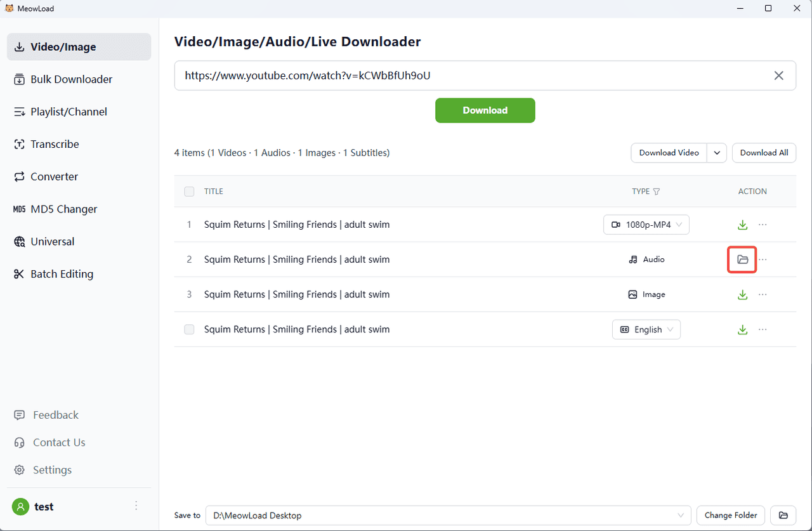
Task: Switch to the Bulk Downloader section
Action: pos(71,79)
